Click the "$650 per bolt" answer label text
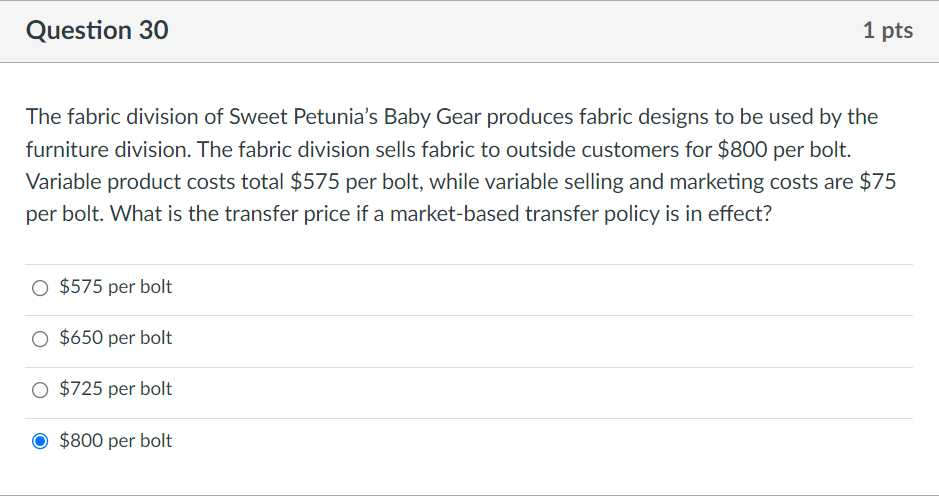Image resolution: width=939 pixels, height=496 pixels. point(116,338)
